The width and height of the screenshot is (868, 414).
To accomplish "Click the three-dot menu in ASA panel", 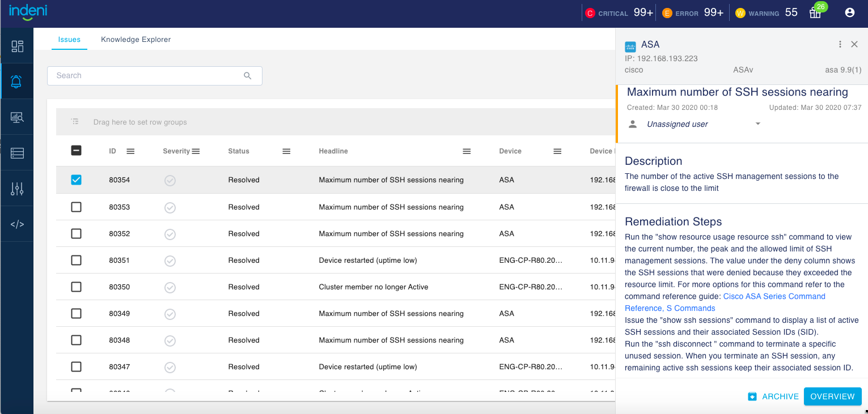I will tap(840, 45).
